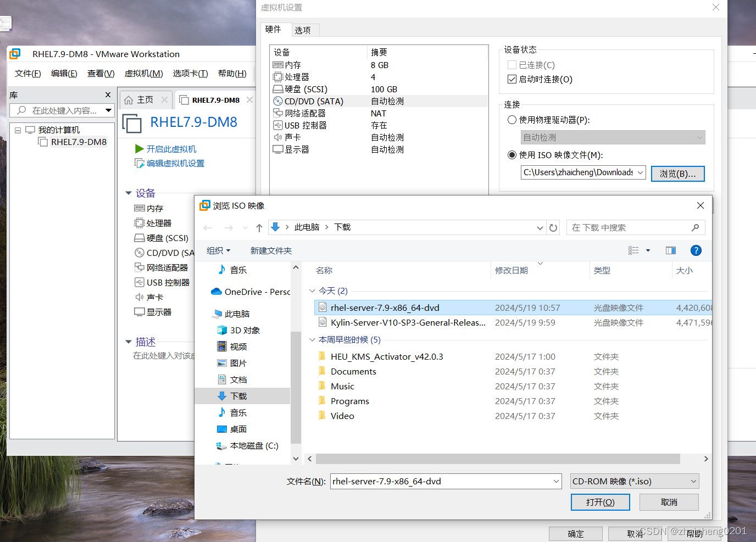Click the refresh icon in the ISO browse dialog
Screen dimensions: 756x542
coord(553,227)
